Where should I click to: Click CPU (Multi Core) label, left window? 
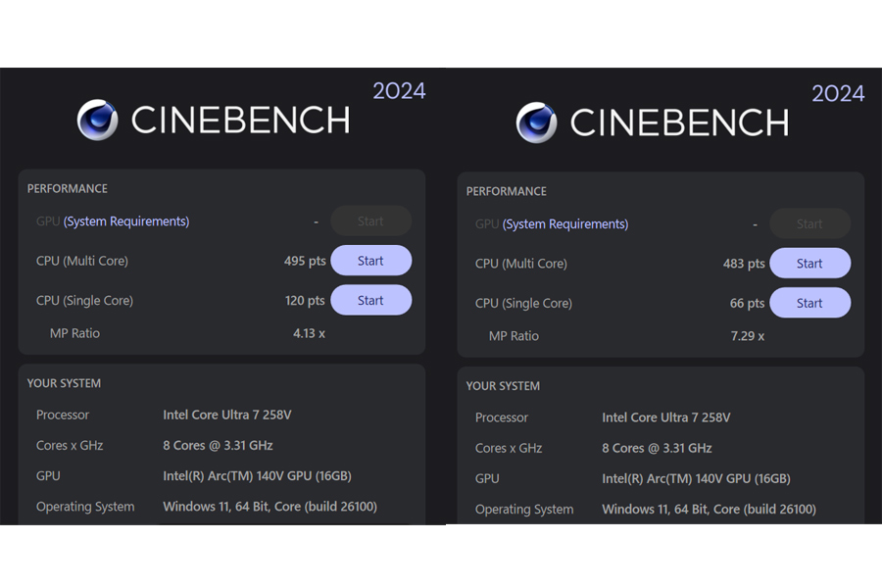pos(82,261)
